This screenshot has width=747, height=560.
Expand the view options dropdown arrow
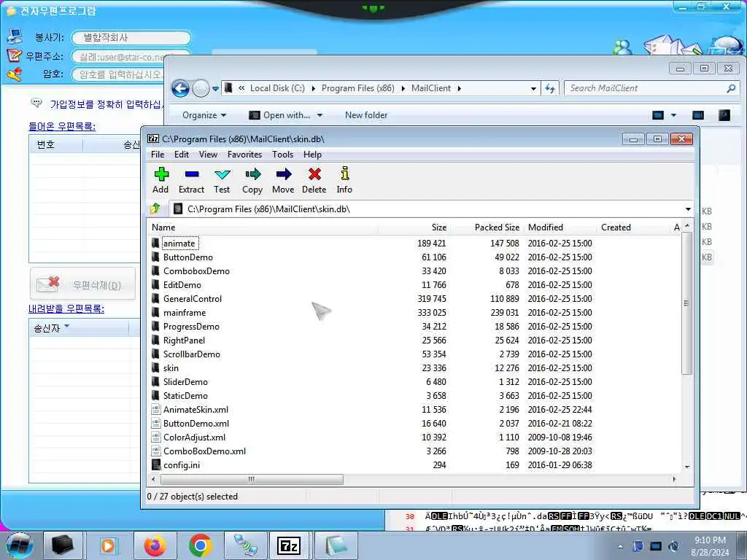coord(673,115)
